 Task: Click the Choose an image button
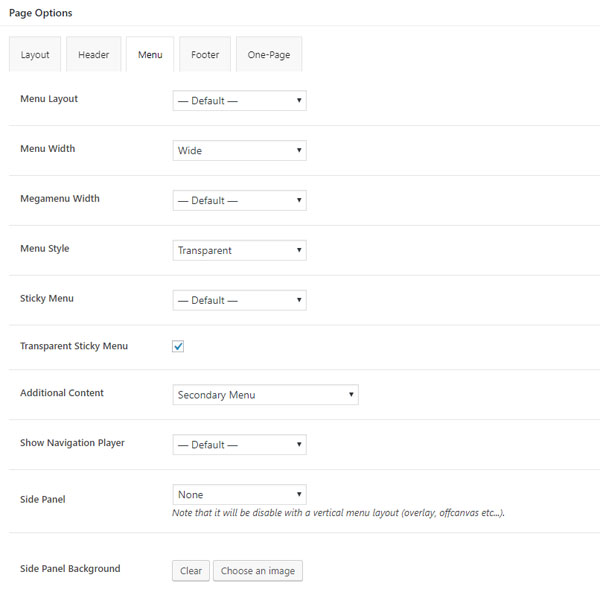coord(258,571)
